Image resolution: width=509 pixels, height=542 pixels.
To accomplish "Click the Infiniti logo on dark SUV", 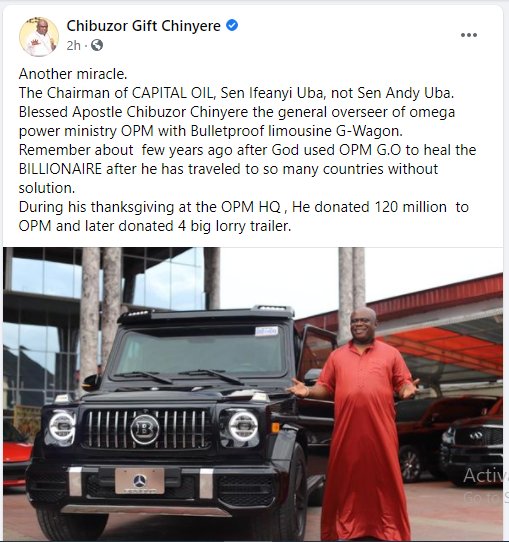I will (476, 435).
